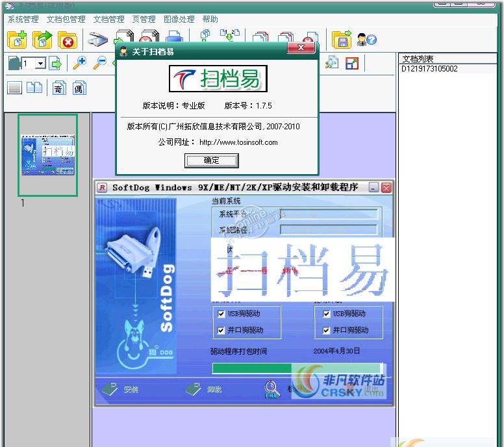This screenshot has width=504, height=447.
Task: Click the SoftDog window minimize button
Action: [x=373, y=188]
